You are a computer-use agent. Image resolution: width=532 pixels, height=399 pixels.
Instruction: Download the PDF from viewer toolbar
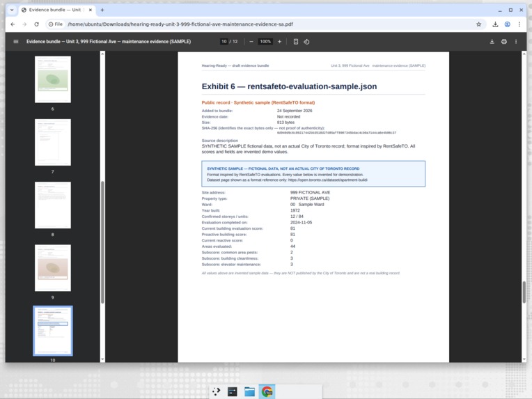click(x=492, y=42)
